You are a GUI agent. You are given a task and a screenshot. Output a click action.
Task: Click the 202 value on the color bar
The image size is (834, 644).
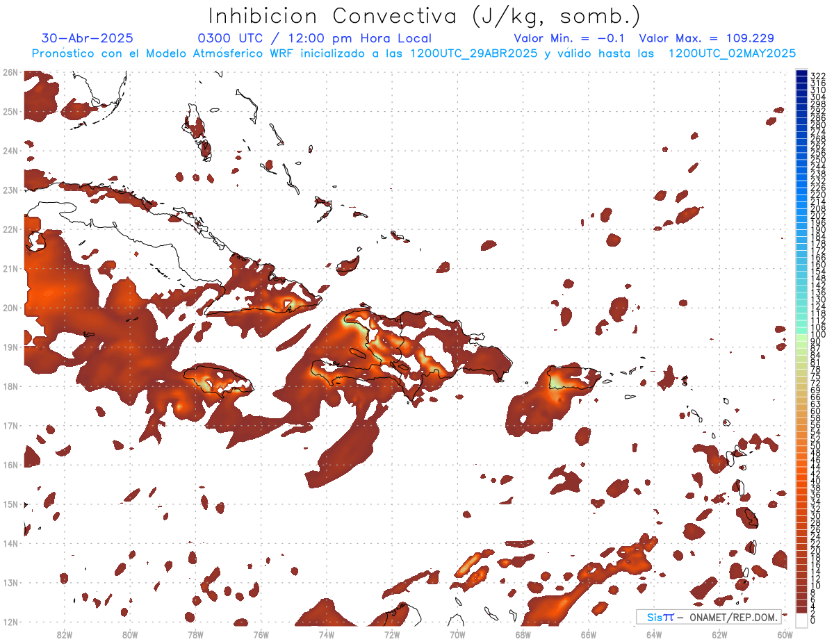tap(818, 215)
